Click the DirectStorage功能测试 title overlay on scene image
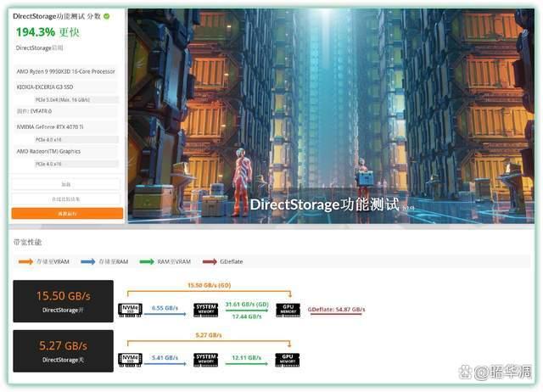 click(324, 204)
